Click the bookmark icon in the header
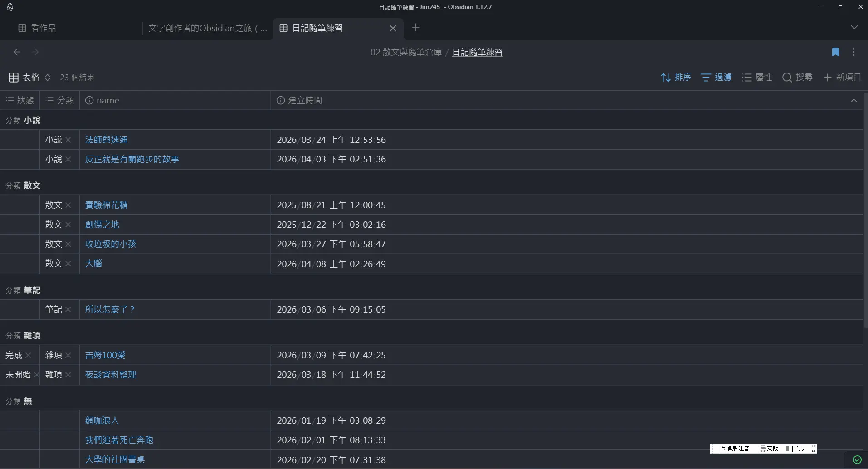 click(835, 52)
